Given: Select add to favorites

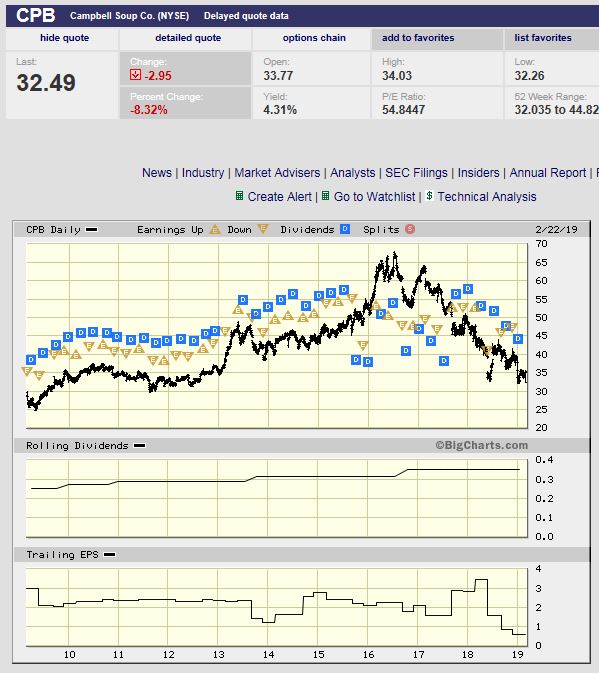Looking at the screenshot, I should [x=418, y=38].
